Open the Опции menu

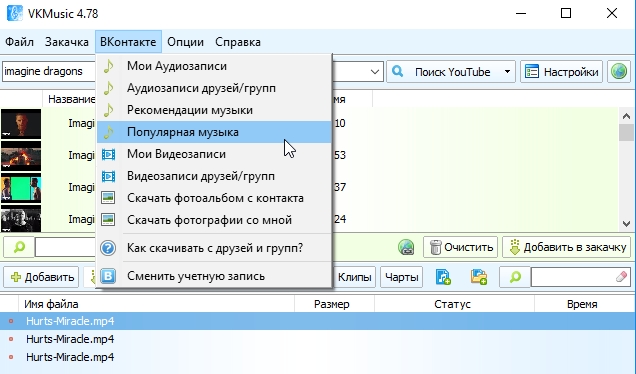(x=185, y=42)
